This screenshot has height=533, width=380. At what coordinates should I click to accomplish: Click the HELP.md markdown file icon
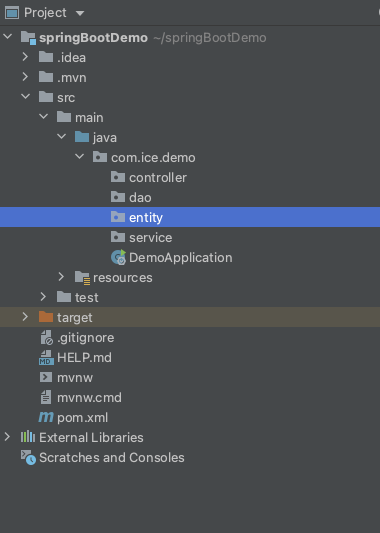click(46, 358)
